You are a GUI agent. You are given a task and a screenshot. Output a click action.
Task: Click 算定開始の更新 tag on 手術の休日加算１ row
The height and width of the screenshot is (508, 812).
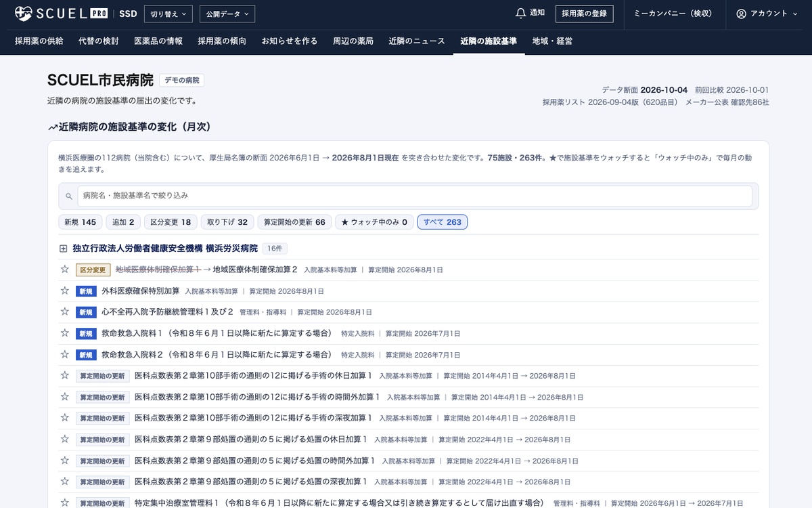pos(103,376)
